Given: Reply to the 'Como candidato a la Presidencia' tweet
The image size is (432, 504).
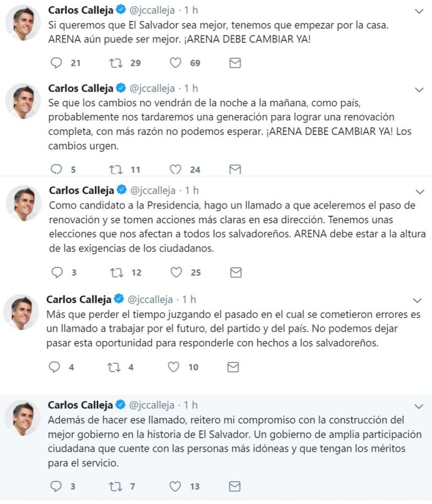Looking at the screenshot, I should click(x=57, y=273).
